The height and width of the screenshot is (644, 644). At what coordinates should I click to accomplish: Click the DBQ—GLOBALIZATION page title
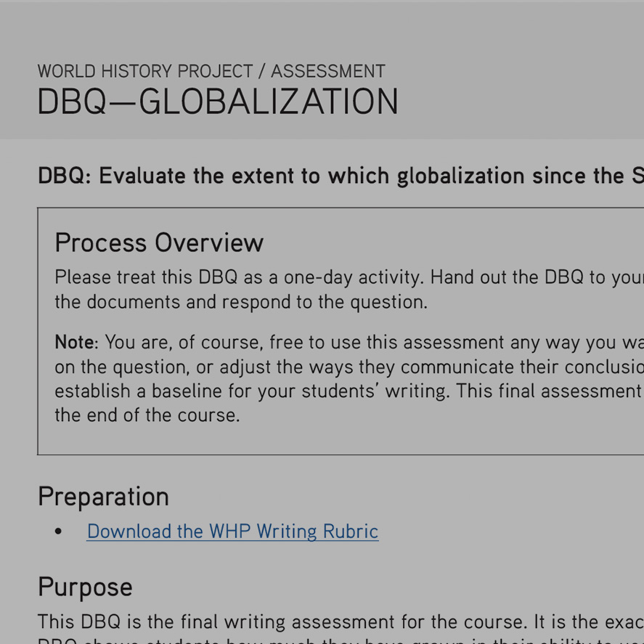click(x=218, y=102)
